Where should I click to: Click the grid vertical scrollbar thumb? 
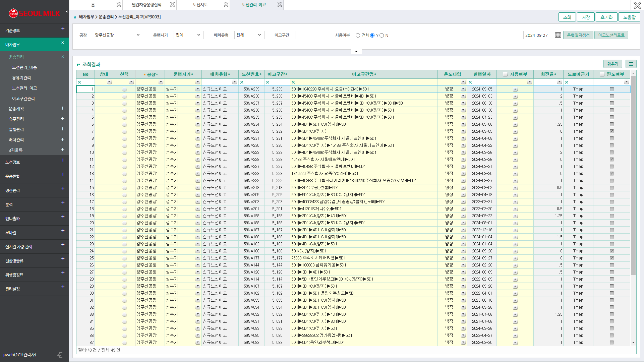click(633, 175)
